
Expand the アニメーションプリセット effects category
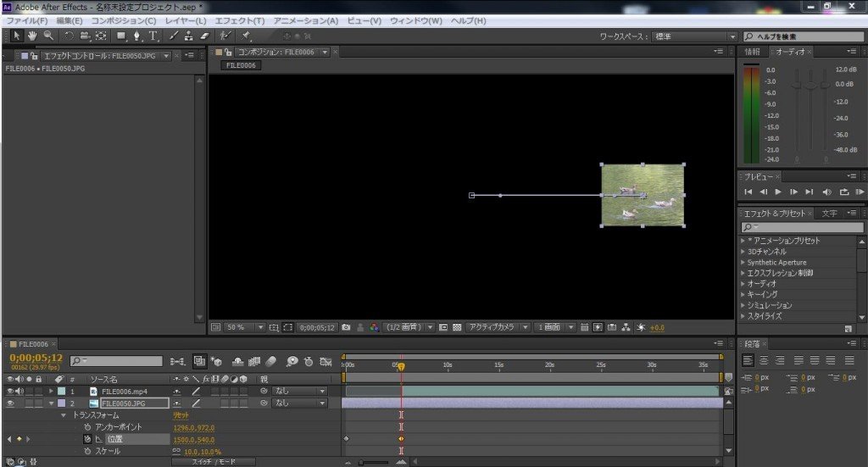pyautogui.click(x=743, y=241)
